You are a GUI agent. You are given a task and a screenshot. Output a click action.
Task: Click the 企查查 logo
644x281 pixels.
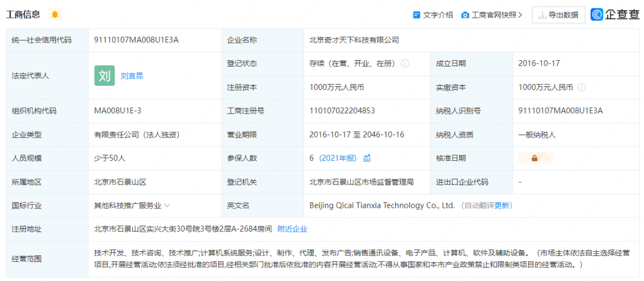615,14
